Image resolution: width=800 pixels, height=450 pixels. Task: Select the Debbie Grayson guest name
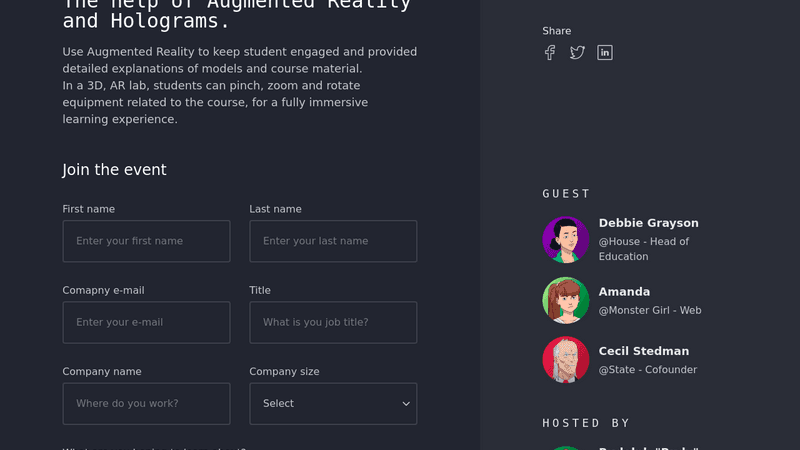[648, 223]
